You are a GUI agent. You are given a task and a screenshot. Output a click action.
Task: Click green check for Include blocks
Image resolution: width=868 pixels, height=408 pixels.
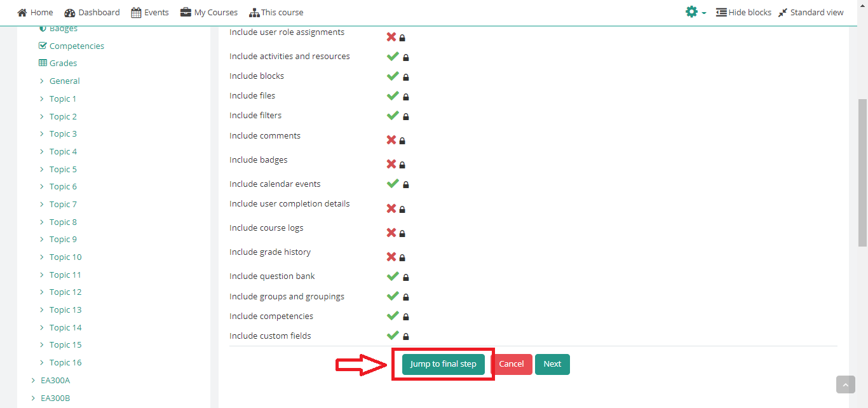tap(393, 76)
